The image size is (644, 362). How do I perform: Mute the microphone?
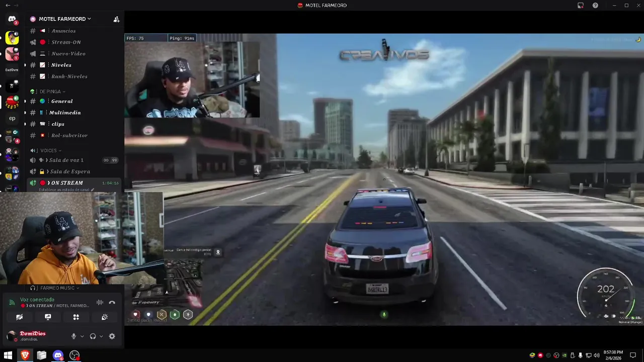click(74, 336)
